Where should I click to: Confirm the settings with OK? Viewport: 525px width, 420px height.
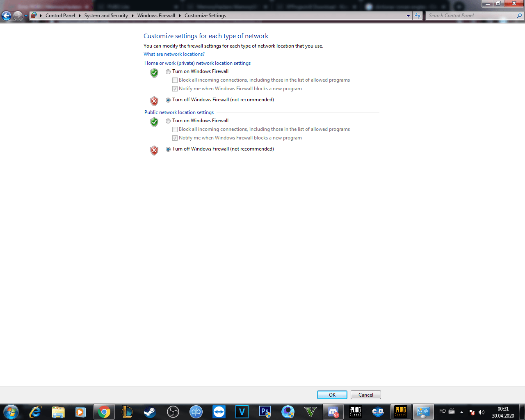(332, 395)
